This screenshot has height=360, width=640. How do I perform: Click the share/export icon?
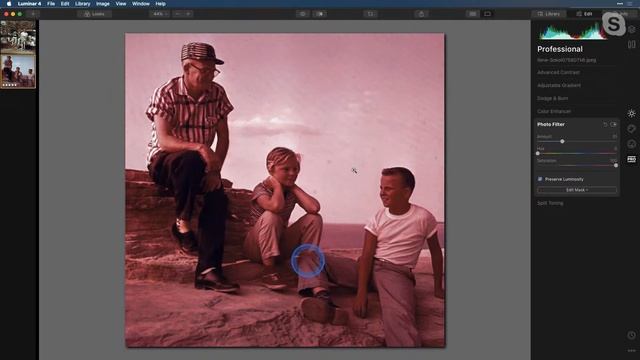(x=421, y=14)
